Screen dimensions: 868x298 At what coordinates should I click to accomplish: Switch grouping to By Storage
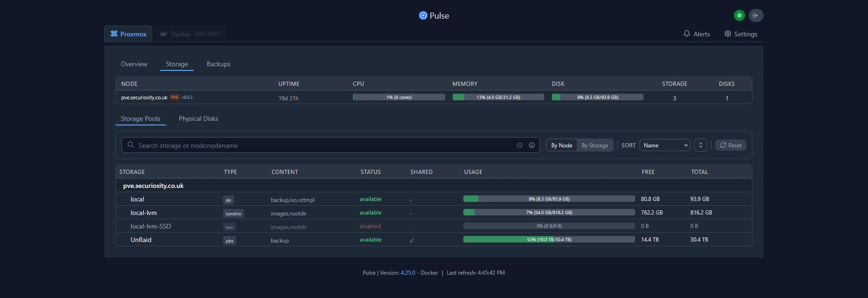coord(595,146)
